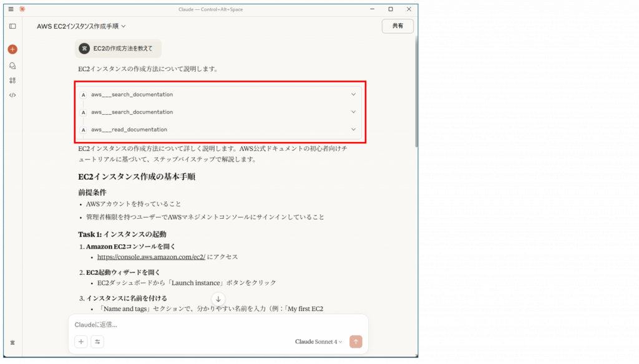This screenshot has width=639, height=364.
Task: Click the 共有 share button
Action: [398, 26]
